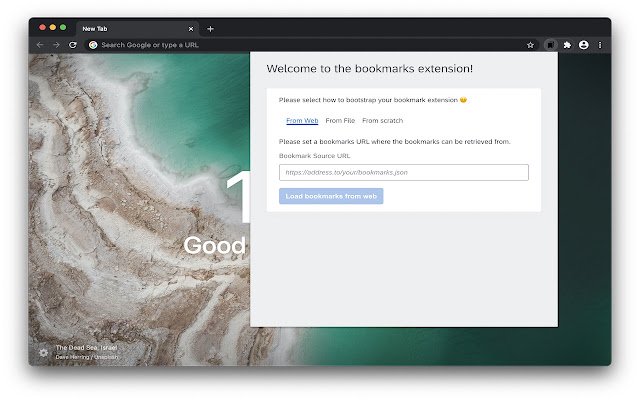Click the Dave Herring / Unsplash credit

(x=87, y=357)
